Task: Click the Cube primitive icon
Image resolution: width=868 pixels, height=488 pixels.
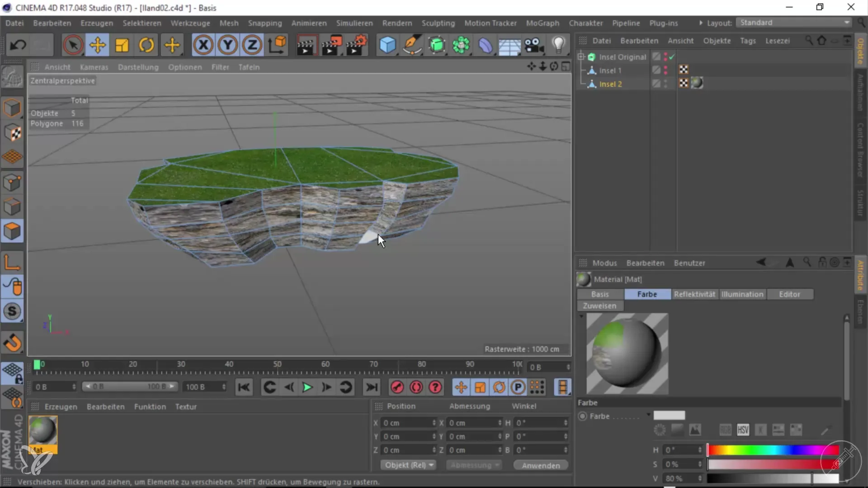Action: (x=387, y=45)
